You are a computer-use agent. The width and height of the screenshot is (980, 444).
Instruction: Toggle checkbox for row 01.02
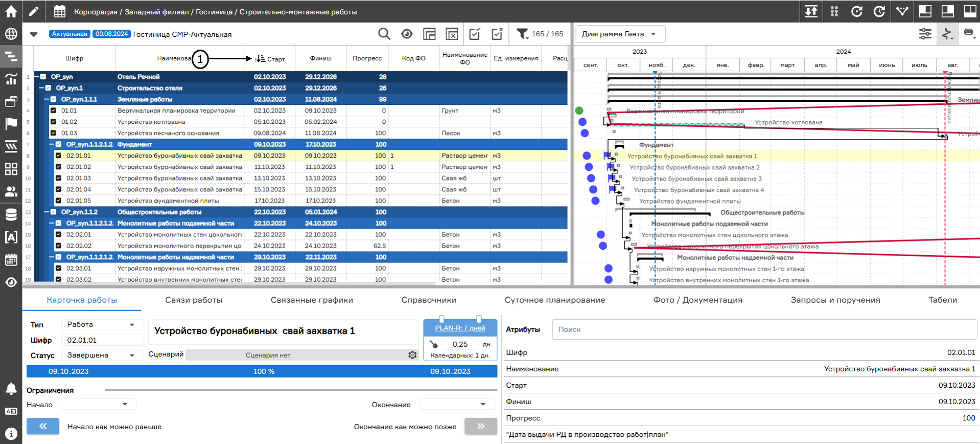click(53, 122)
